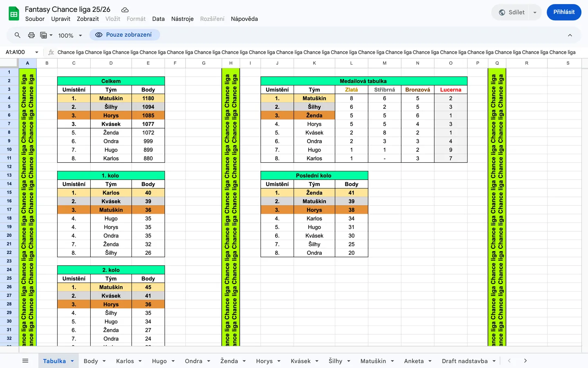Switch to the Kvásek sheet tab

pyautogui.click(x=301, y=361)
